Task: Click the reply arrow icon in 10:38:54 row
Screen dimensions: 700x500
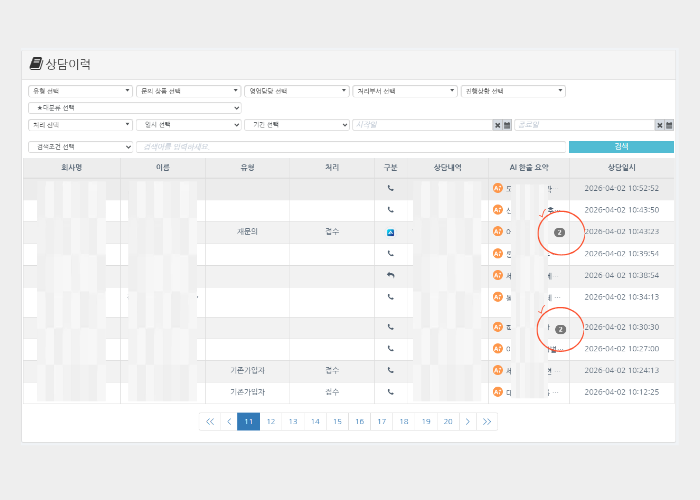Action: coord(391,275)
